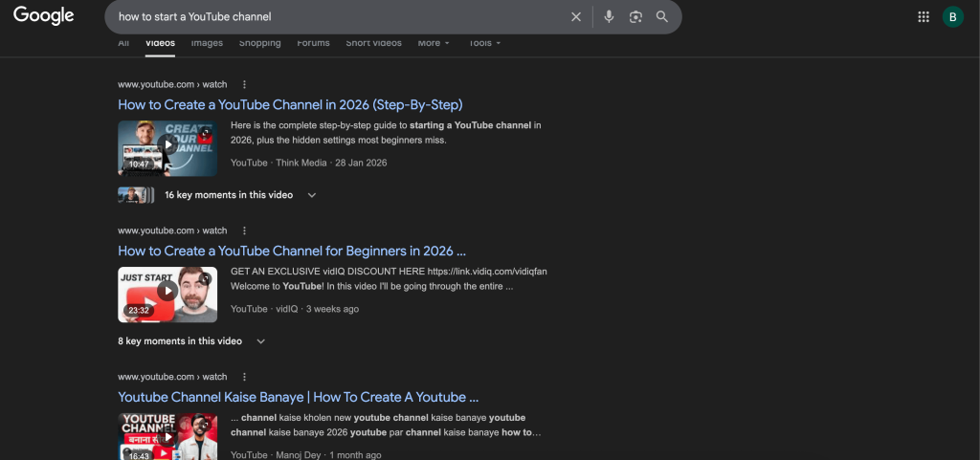Switch to the Images tab
The height and width of the screenshot is (460, 980).
coord(207,43)
